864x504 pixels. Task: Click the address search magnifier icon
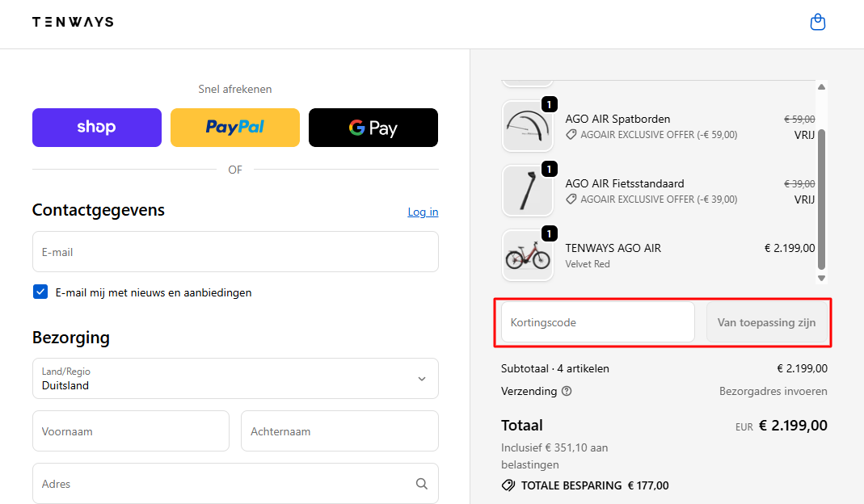pos(421,484)
